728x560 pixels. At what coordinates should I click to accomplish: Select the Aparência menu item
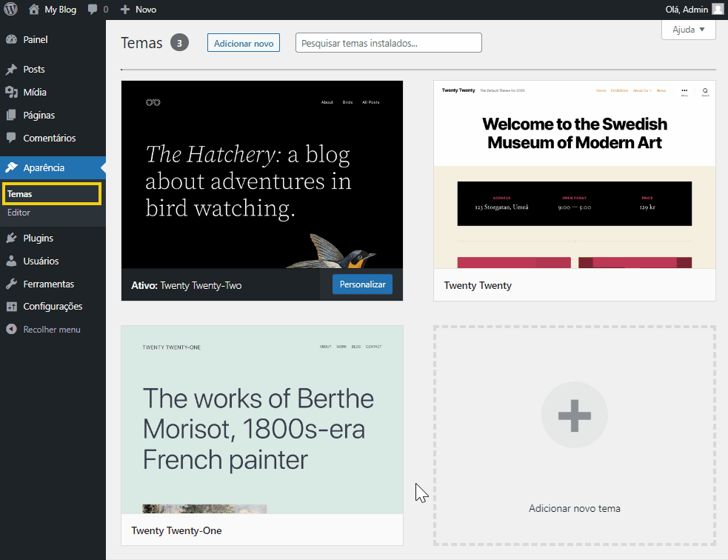tap(53, 167)
